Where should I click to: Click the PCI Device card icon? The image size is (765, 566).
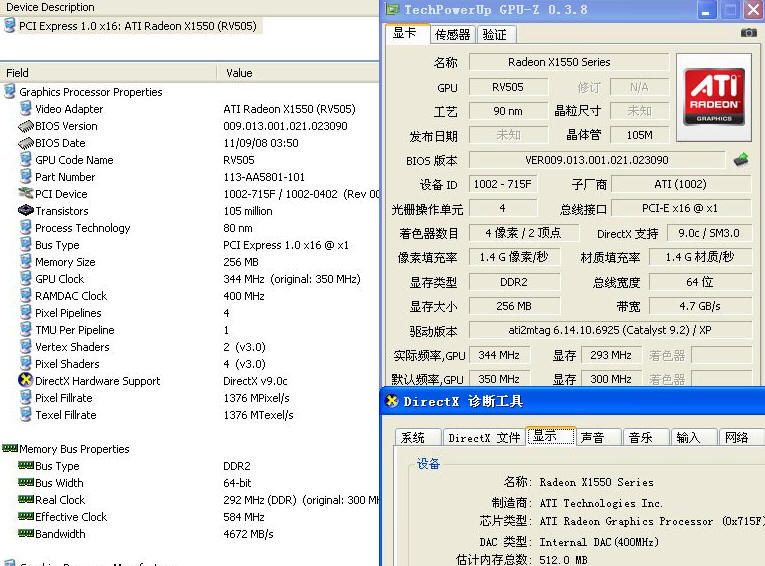coord(25,193)
